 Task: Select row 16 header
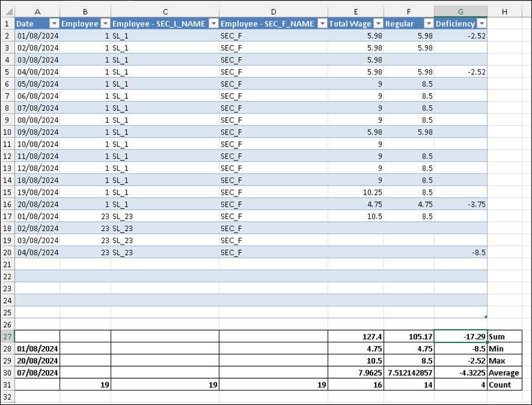(x=7, y=204)
